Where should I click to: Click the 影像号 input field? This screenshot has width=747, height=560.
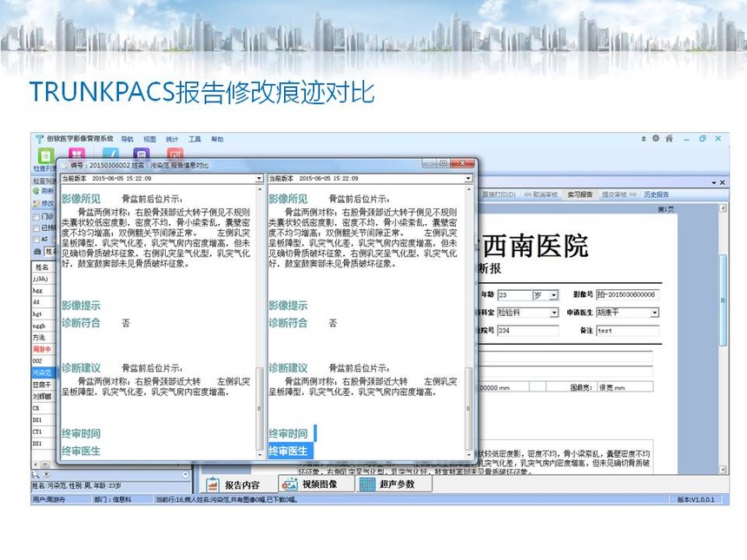click(627, 295)
